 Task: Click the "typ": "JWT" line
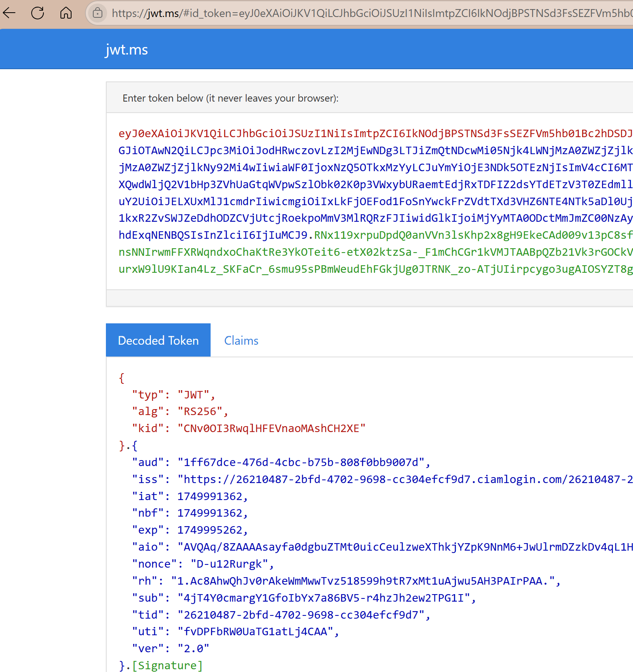coord(173,395)
